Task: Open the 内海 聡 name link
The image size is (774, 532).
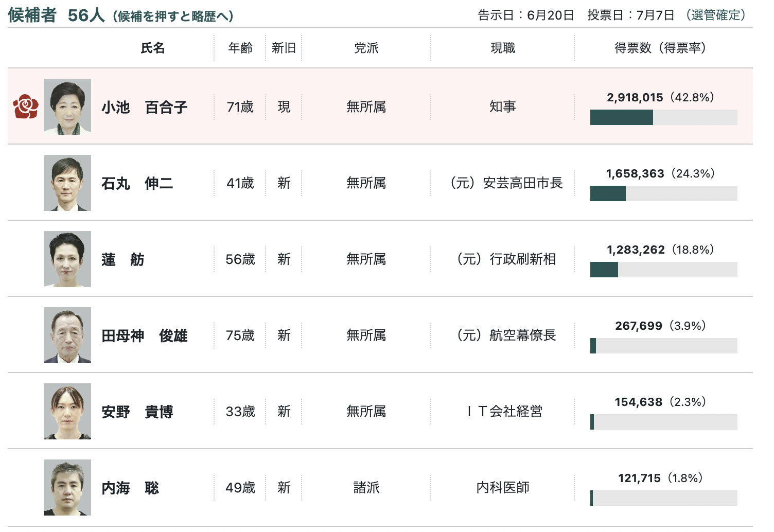Action: click(x=130, y=488)
